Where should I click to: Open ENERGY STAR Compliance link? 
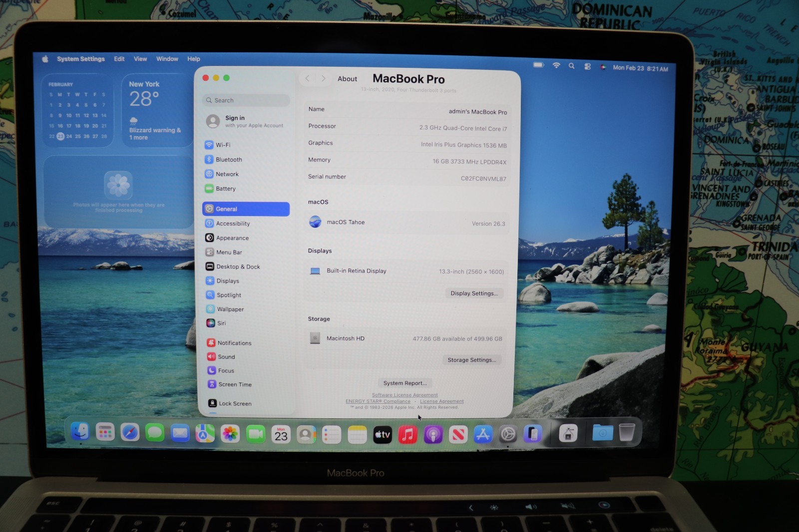378,401
